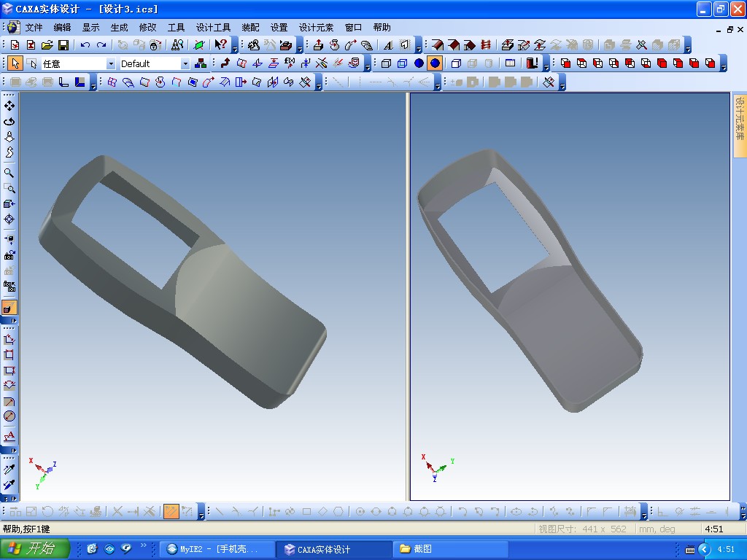This screenshot has height=560, width=747.
Task: Click the f(x) parameter table icon
Action: [x=289, y=63]
